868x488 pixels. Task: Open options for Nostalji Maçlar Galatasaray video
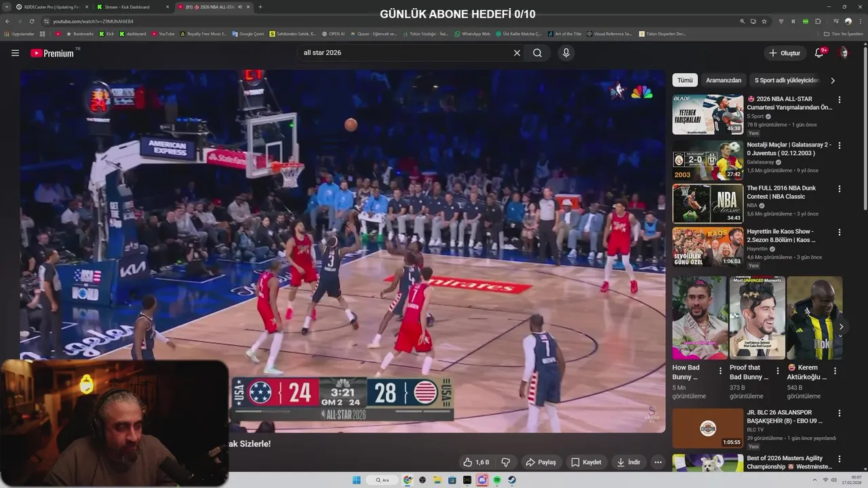coord(840,146)
